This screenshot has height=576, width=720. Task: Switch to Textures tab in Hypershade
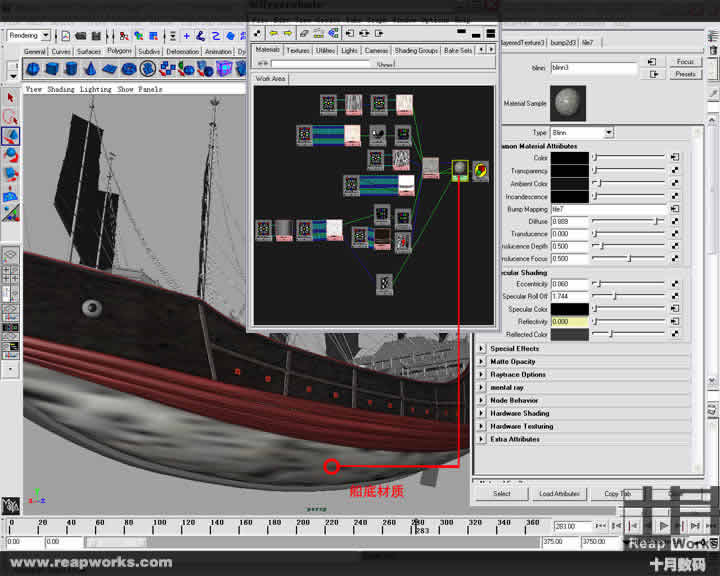pos(298,50)
